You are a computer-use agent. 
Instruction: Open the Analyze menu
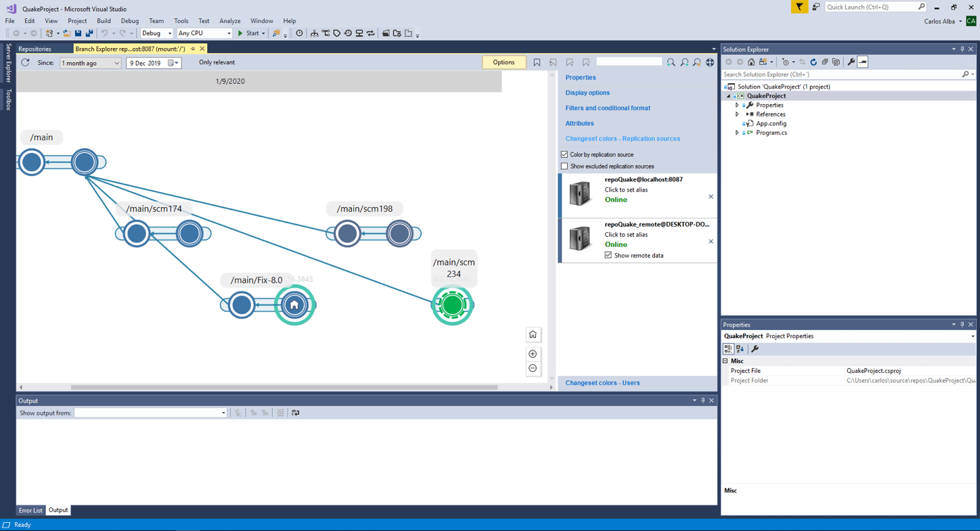click(229, 21)
